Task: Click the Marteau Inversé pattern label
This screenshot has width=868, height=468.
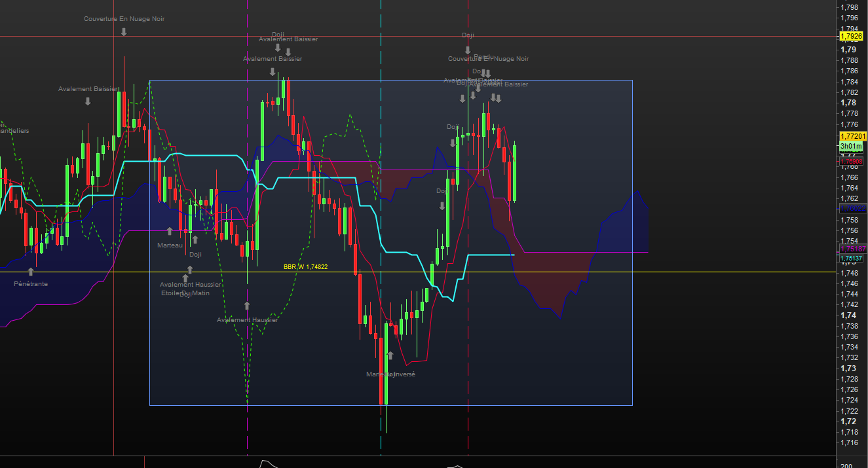Action: [390, 374]
